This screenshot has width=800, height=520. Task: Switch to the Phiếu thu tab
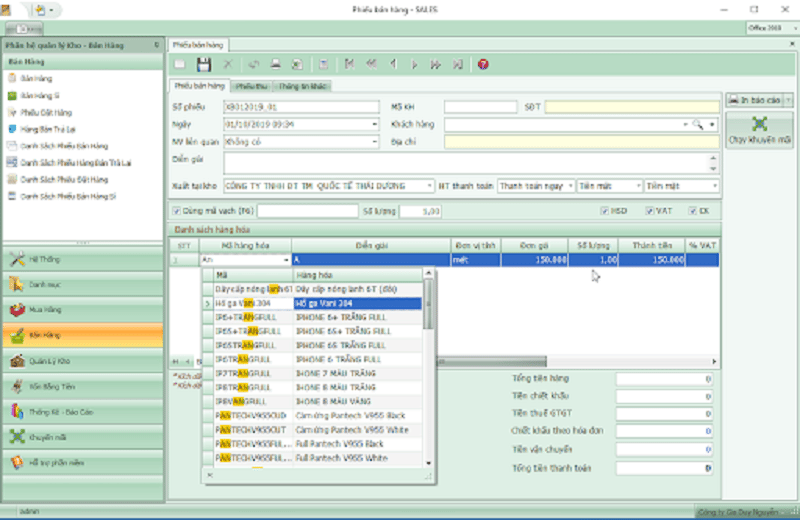251,86
